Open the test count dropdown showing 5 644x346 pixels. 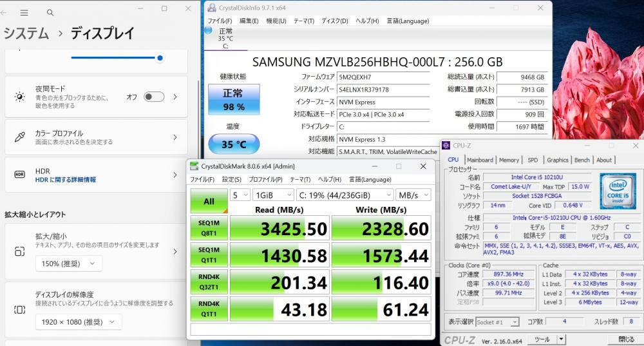coord(240,195)
